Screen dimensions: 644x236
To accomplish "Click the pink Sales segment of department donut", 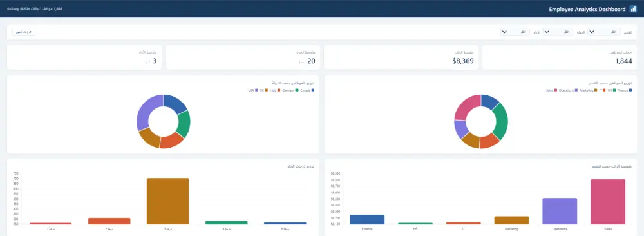I will 466,106.
